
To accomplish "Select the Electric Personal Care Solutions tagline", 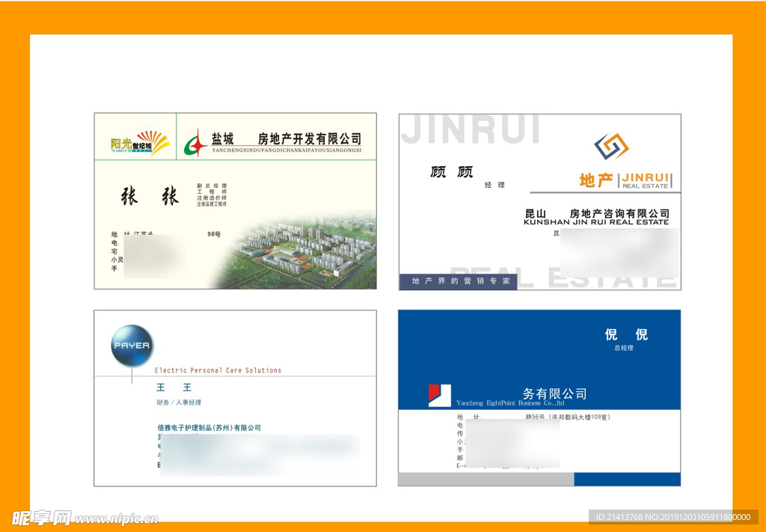I will (x=218, y=370).
